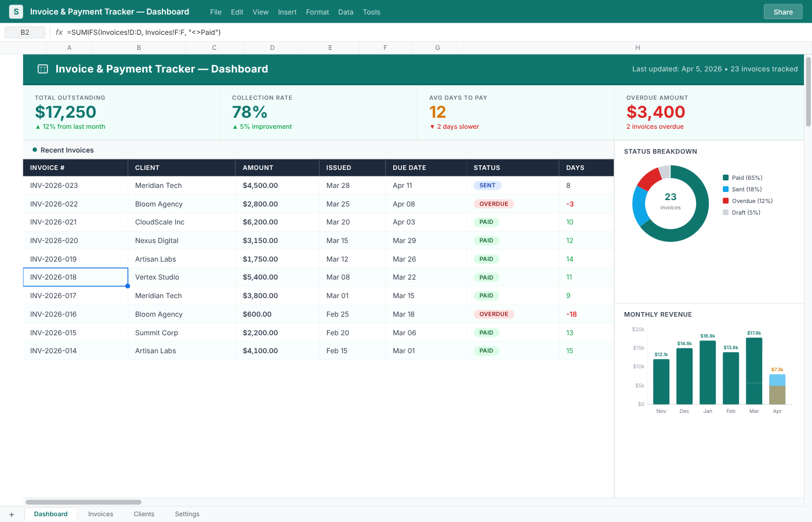
Task: Click the green dot beside Recent Invoices
Action: tap(35, 150)
